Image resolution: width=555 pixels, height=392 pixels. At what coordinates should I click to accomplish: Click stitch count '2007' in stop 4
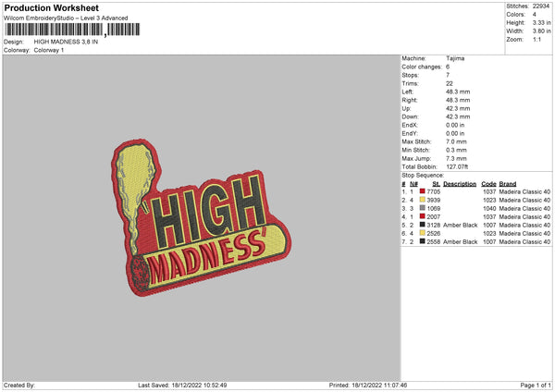point(434,217)
